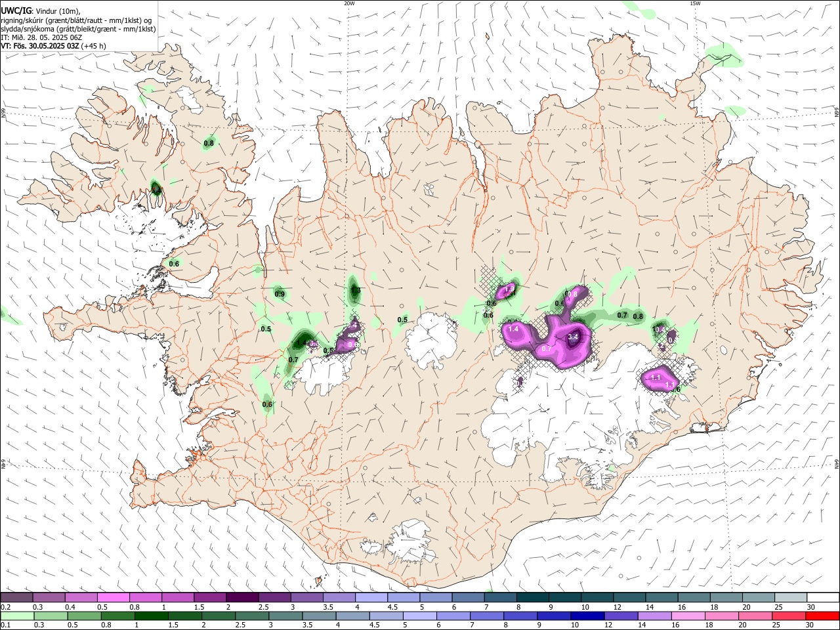Click the bottom-row swatch between 20 and 25
840x630 pixels.
tap(756, 616)
